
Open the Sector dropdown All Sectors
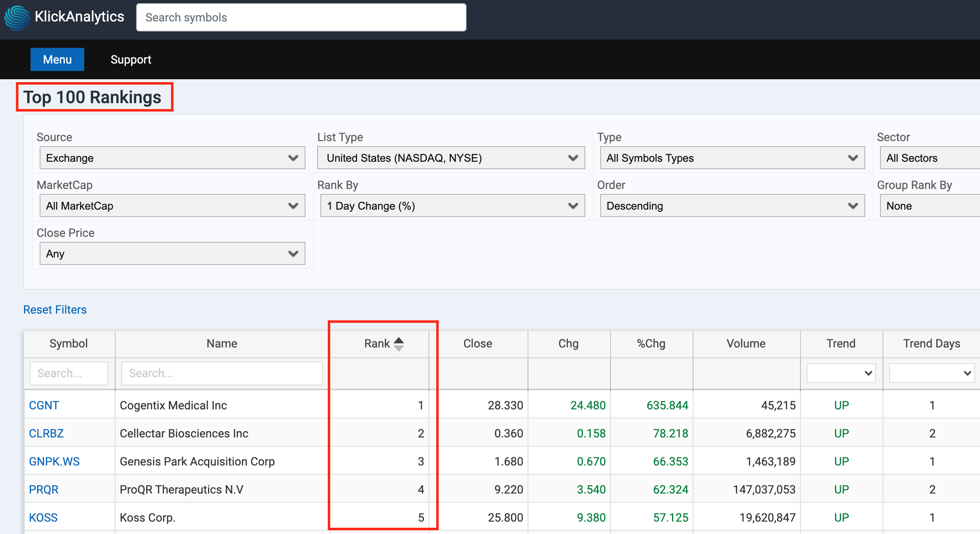pos(930,158)
